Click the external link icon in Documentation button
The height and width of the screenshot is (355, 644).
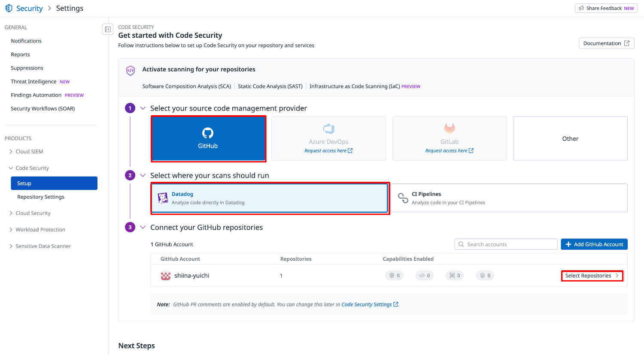627,43
